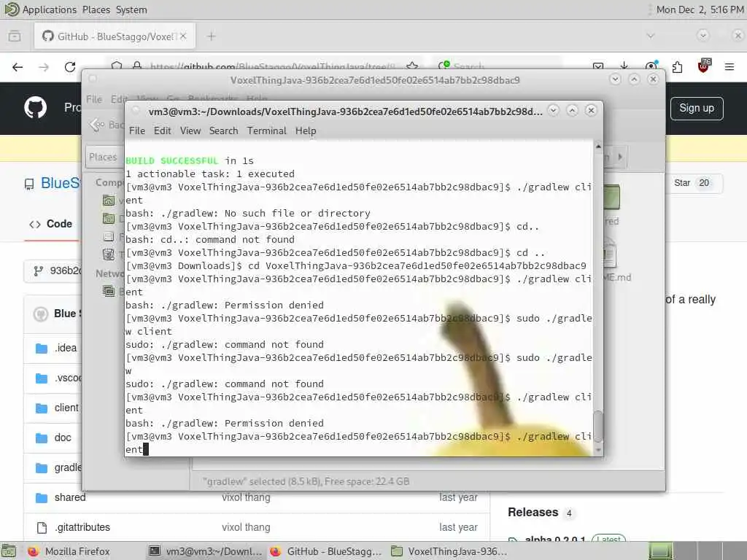
Task: Bookmark this page with star icon
Action: [413, 66]
